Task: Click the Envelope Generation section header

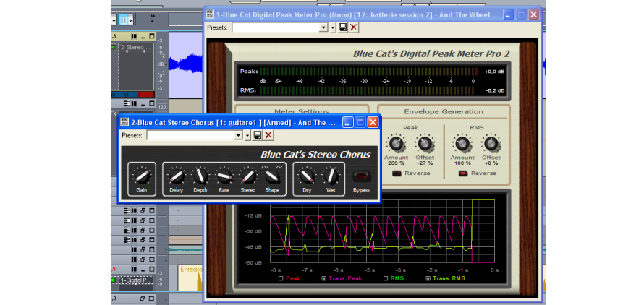Action: [444, 111]
